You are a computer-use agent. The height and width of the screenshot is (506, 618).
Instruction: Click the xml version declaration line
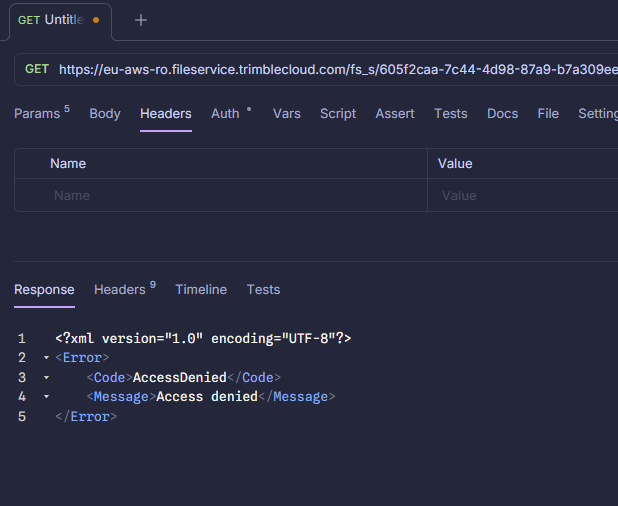203,339
